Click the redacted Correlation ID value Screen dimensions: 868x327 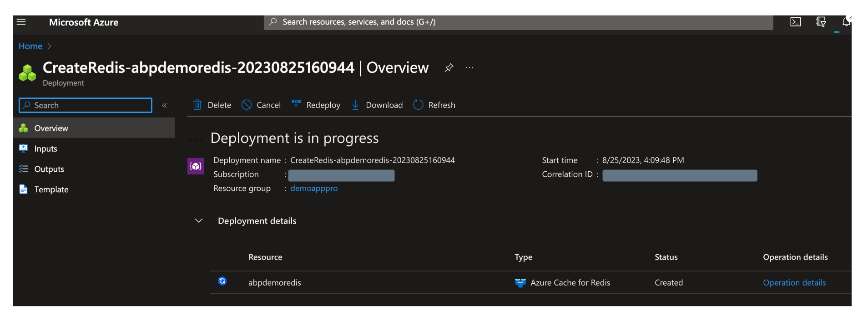(x=680, y=175)
